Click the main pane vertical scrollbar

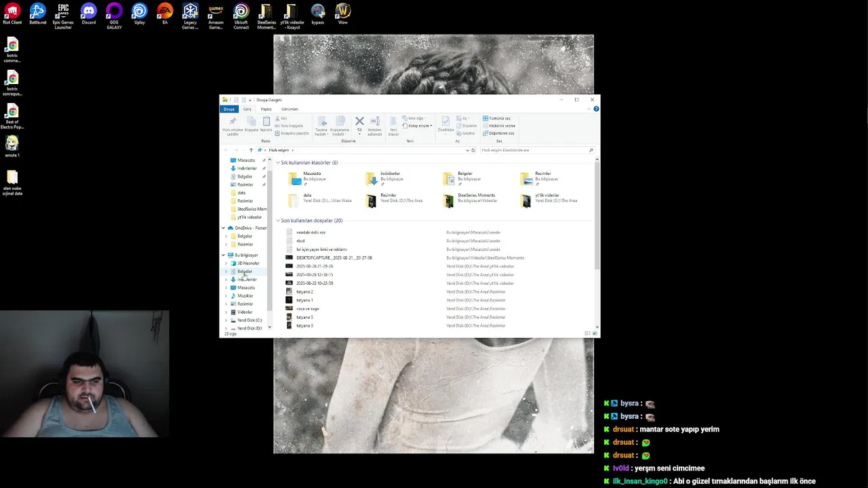pos(597,217)
